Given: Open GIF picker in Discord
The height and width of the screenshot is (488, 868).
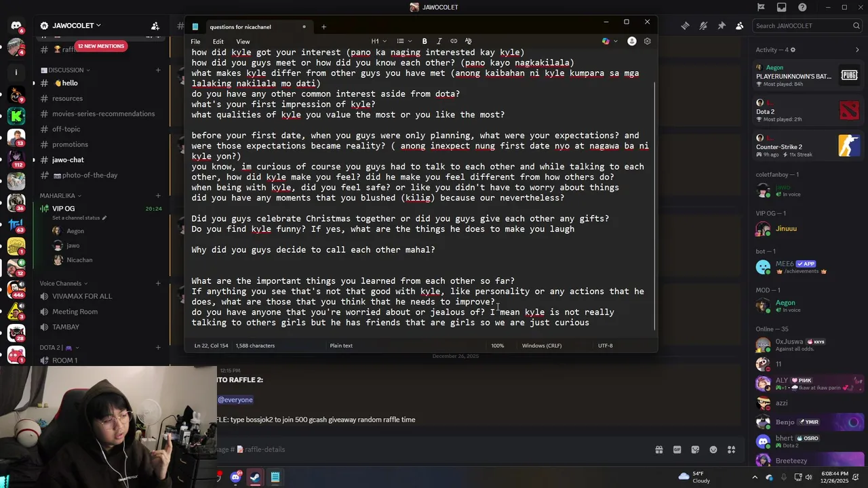Looking at the screenshot, I should coord(677,449).
